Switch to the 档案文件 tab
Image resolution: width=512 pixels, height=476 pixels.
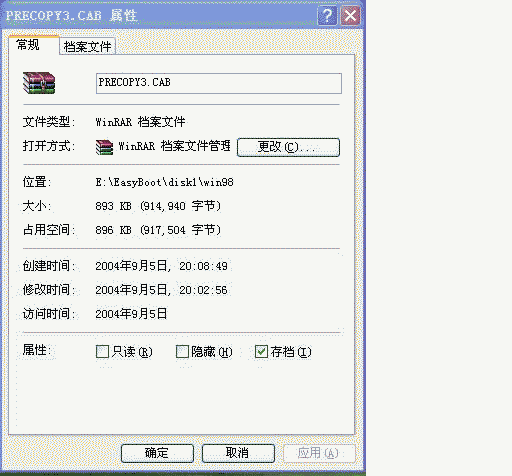87,46
